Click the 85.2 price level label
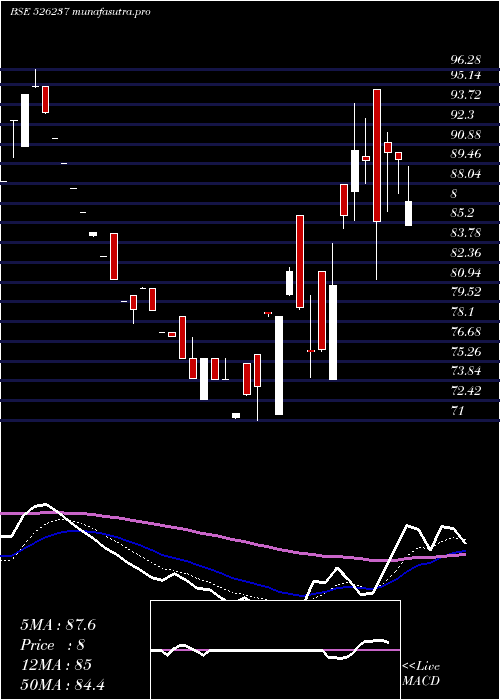The width and height of the screenshot is (500, 700). [x=462, y=213]
